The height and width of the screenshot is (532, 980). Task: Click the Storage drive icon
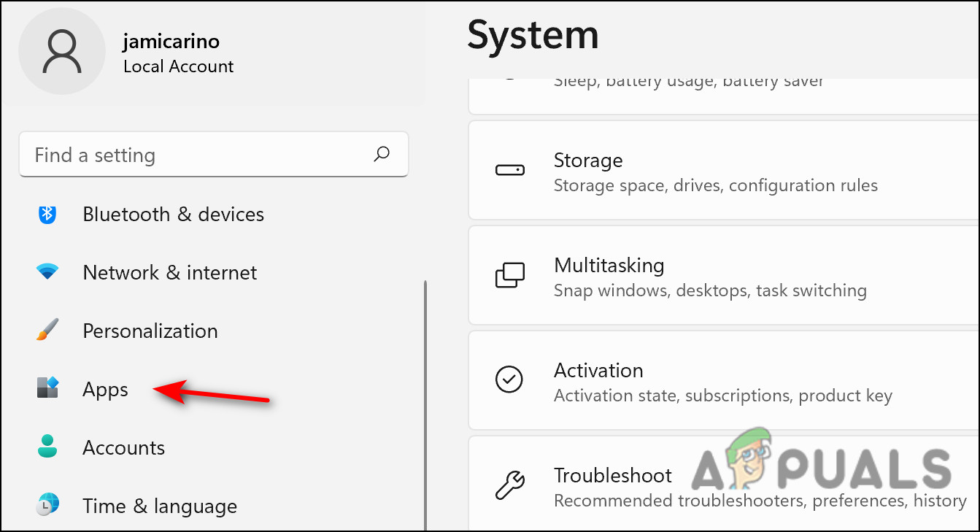coord(510,170)
